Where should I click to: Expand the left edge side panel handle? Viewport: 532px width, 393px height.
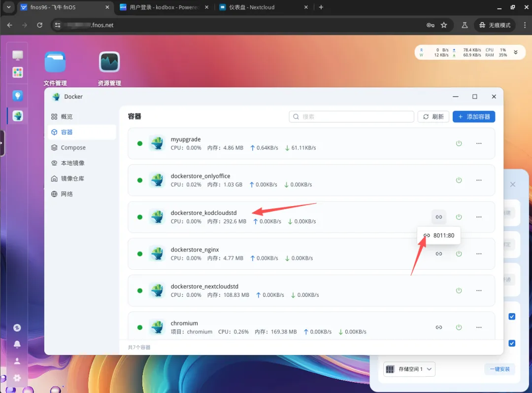tap(2, 143)
